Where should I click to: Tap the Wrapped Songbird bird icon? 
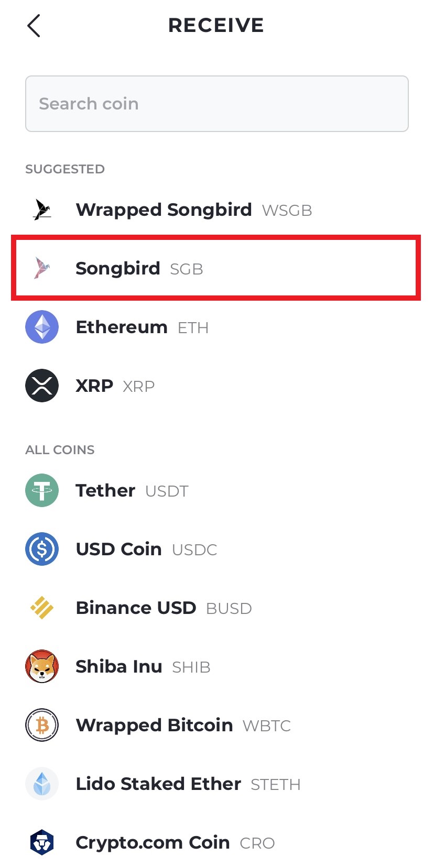pos(42,210)
